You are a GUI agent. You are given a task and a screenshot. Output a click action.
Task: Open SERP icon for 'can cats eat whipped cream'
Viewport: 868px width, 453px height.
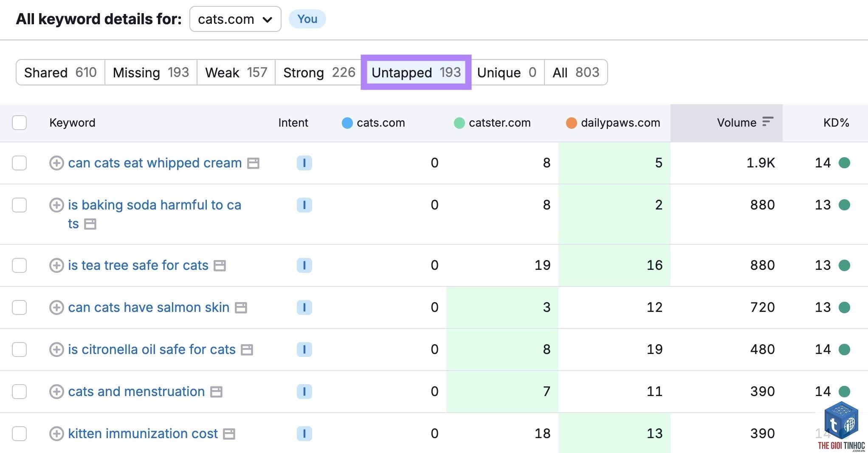click(x=253, y=163)
